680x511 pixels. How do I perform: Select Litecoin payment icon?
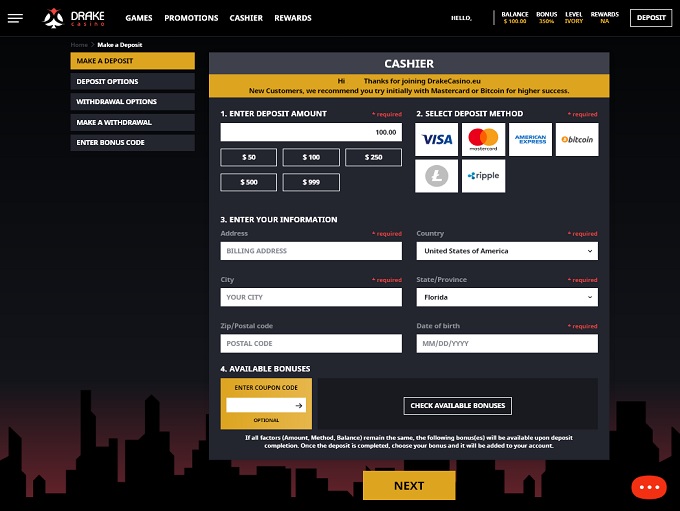pos(437,176)
